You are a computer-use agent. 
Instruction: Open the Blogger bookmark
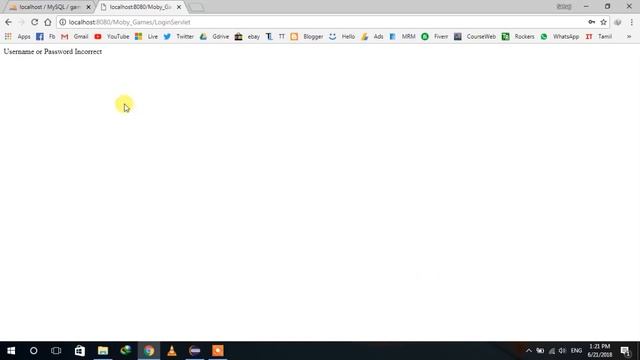point(307,36)
